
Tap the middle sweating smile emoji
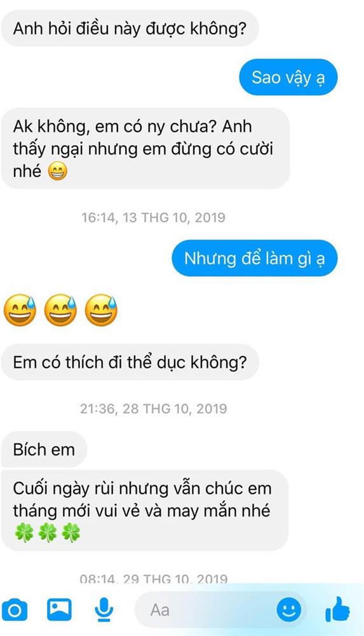[x=60, y=310]
